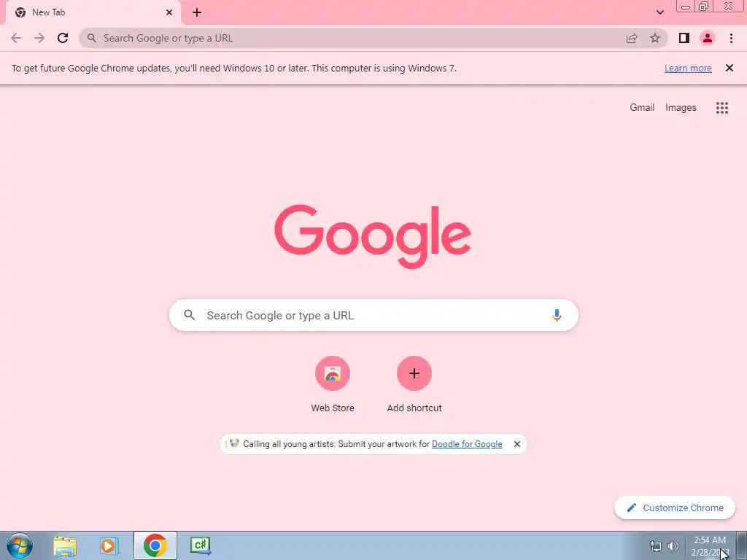Click the search magnifier in Google box
This screenshot has height=560, width=747.
[x=190, y=315]
